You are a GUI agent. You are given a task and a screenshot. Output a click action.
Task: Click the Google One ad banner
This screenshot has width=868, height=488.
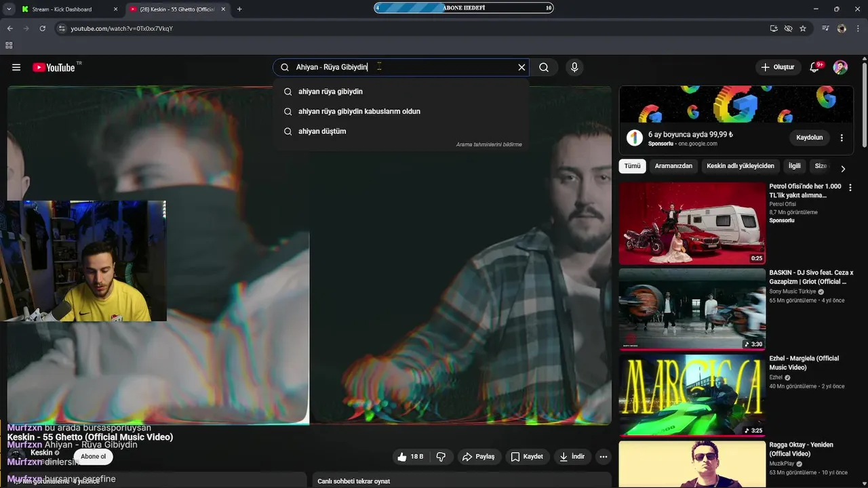(736, 104)
